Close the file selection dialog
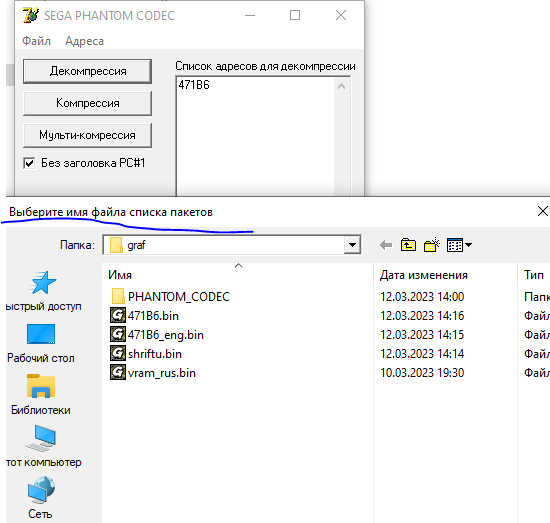Viewport: 550px width, 523px height. [543, 211]
